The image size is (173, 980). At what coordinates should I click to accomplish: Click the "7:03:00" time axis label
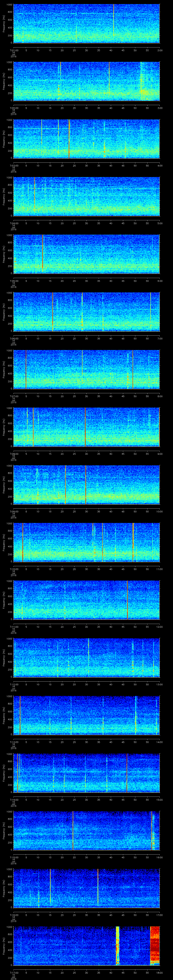(x=14, y=166)
